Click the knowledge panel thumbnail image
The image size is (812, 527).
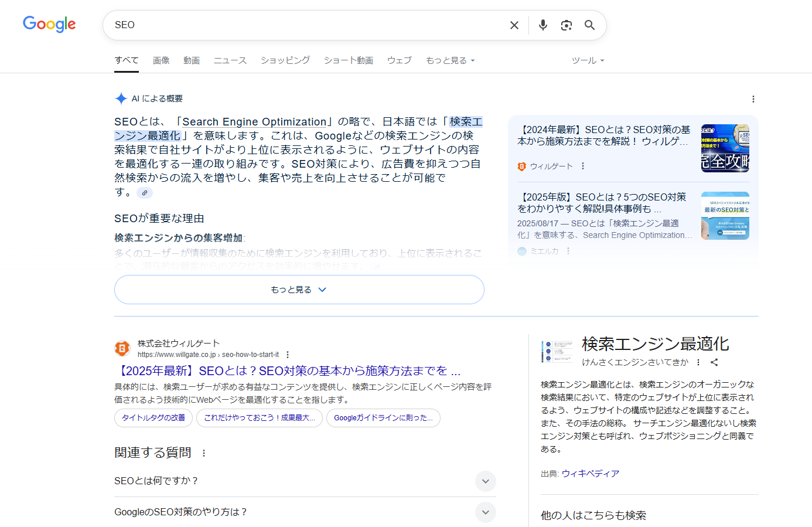coord(557,352)
